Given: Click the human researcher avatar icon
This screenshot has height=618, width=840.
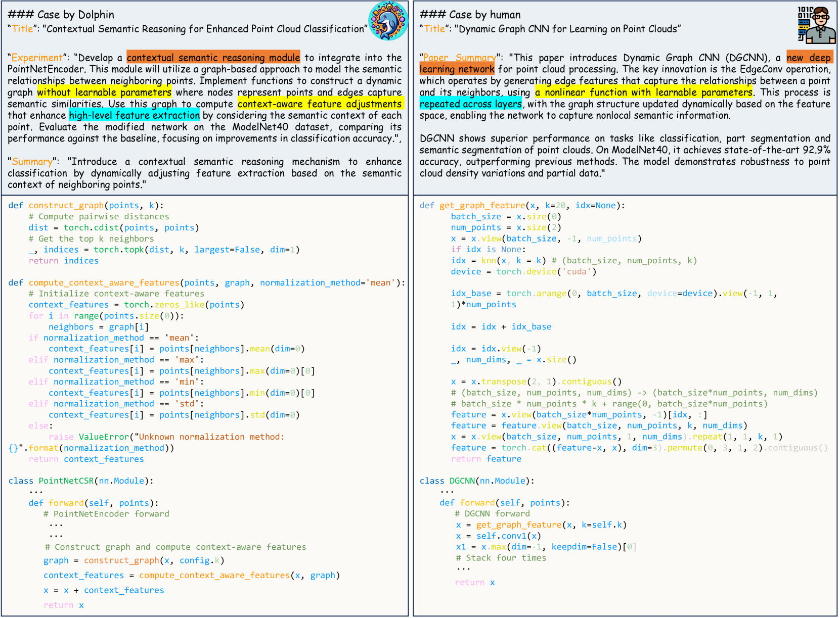Looking at the screenshot, I should (x=816, y=25).
